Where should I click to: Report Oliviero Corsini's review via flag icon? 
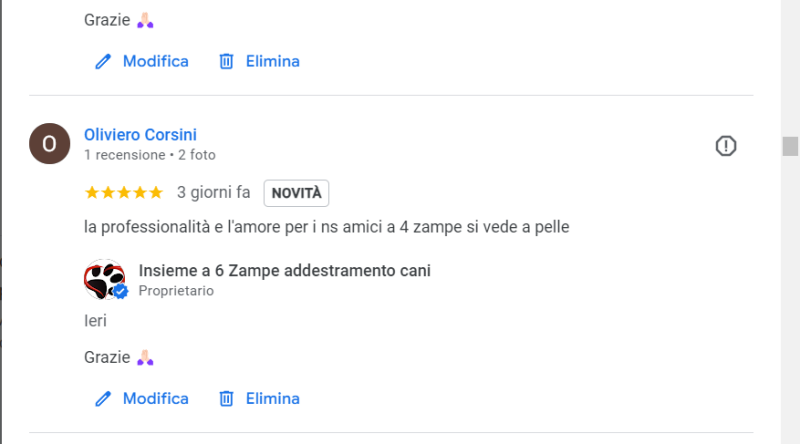(x=726, y=146)
